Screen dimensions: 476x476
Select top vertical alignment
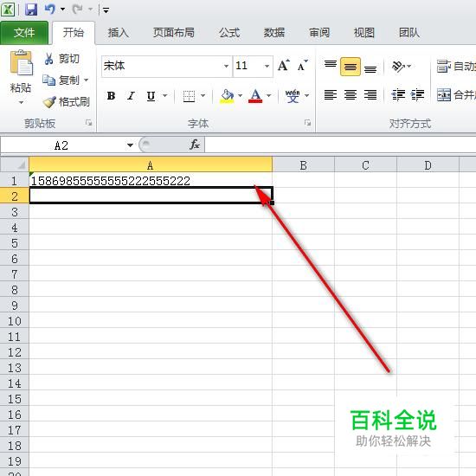331,66
